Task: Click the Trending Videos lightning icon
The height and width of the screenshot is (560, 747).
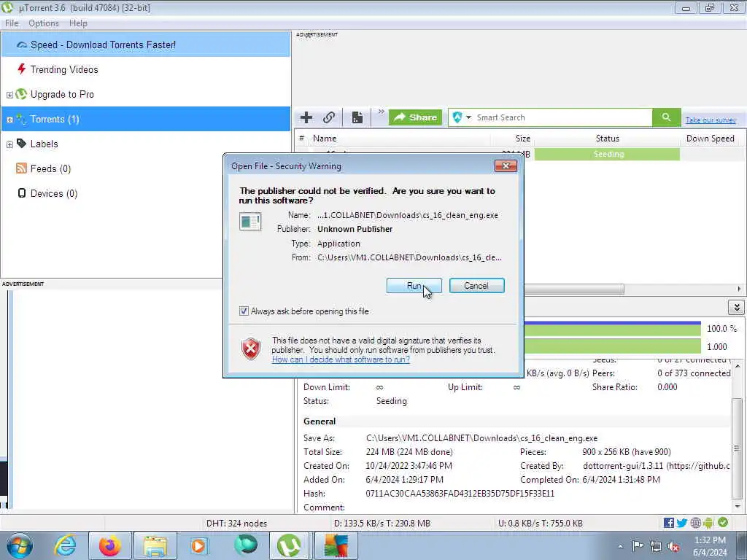Action: [21, 69]
